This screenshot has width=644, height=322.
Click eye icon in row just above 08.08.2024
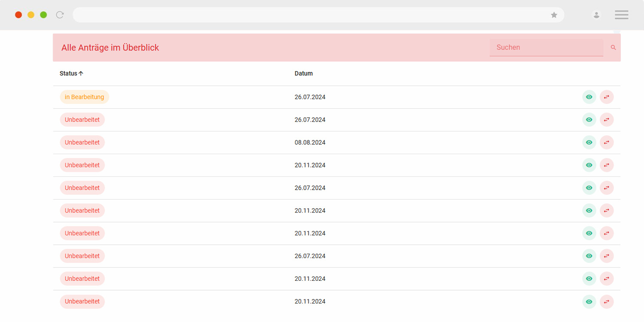pos(589,120)
